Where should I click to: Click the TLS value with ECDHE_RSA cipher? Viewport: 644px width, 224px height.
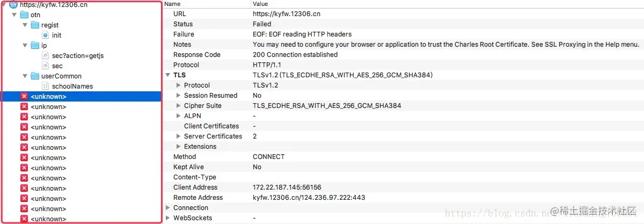pos(342,75)
